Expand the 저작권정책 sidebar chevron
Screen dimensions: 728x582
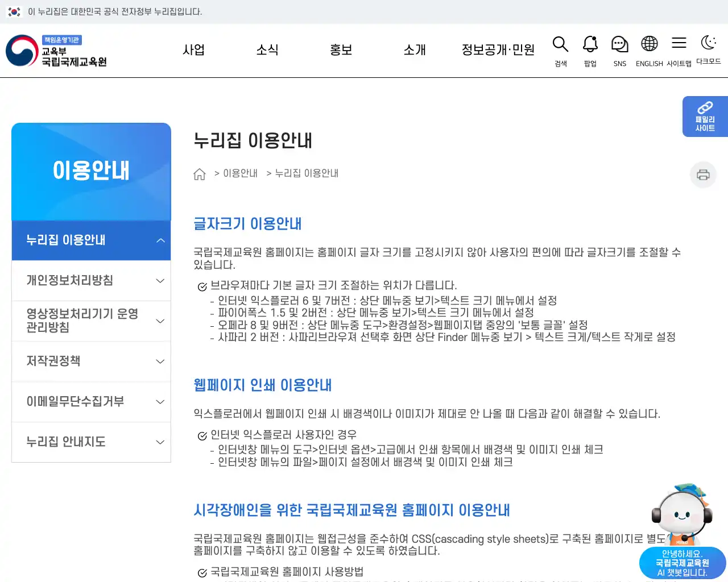(x=160, y=361)
